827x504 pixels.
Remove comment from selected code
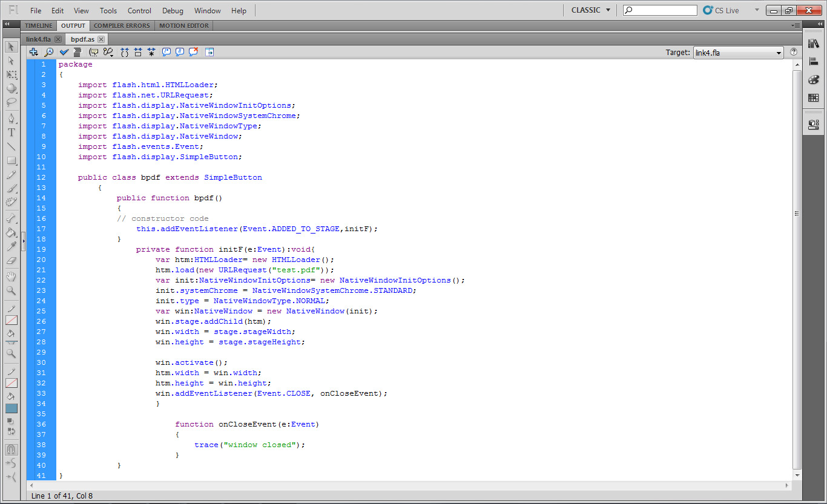[x=194, y=53]
